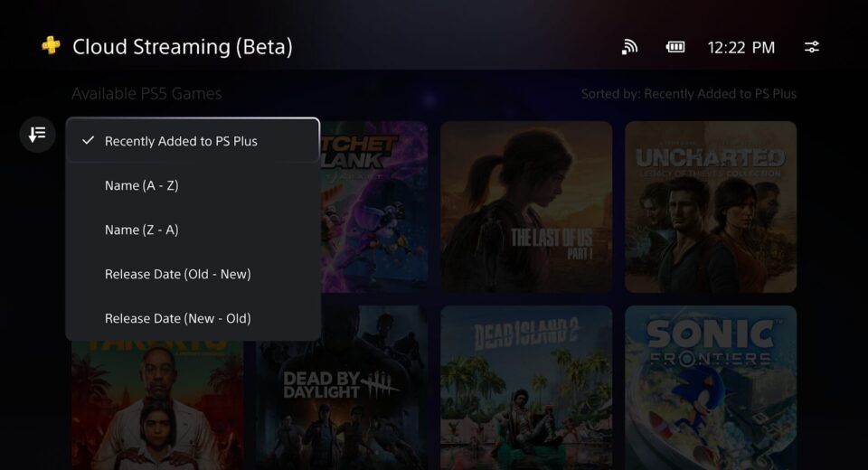Image resolution: width=868 pixels, height=470 pixels.
Task: Click the checkmark beside Recently Added
Action: (88, 141)
